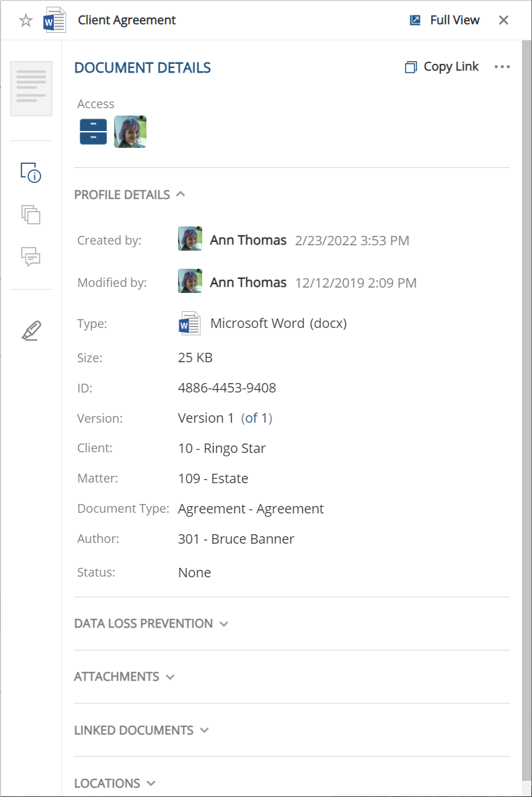Expand the Linked Documents section
The image size is (532, 797).
pos(205,730)
